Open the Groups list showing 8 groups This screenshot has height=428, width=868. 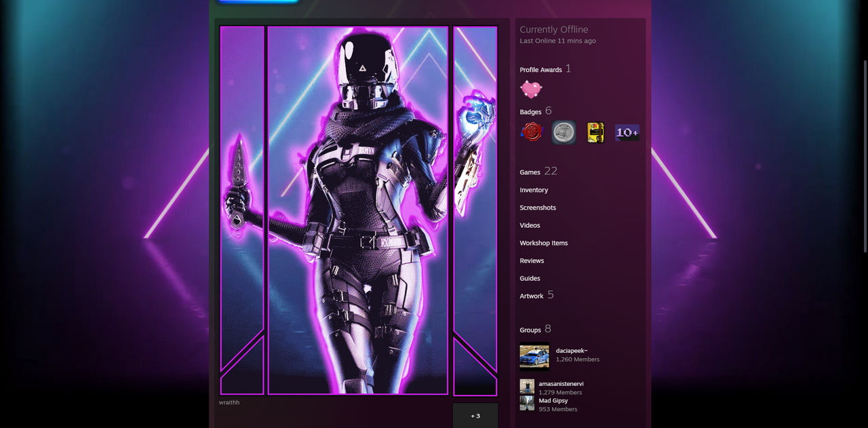(x=529, y=330)
